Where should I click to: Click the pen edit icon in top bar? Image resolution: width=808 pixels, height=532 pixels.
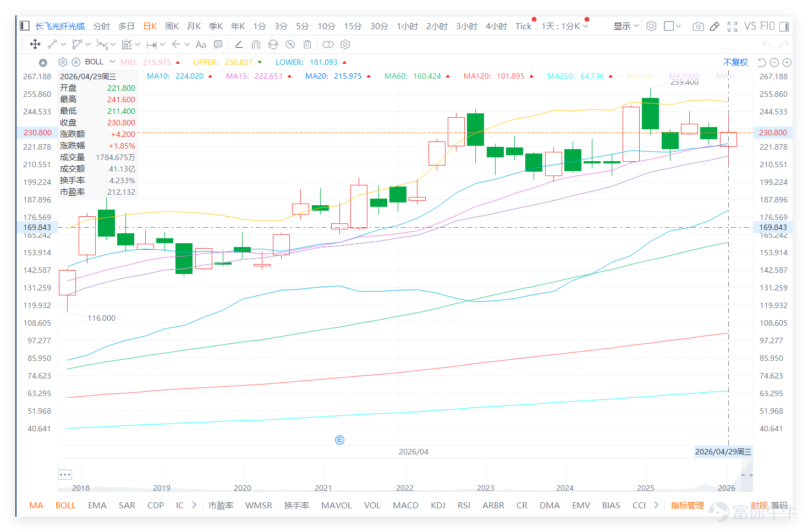pyautogui.click(x=714, y=26)
